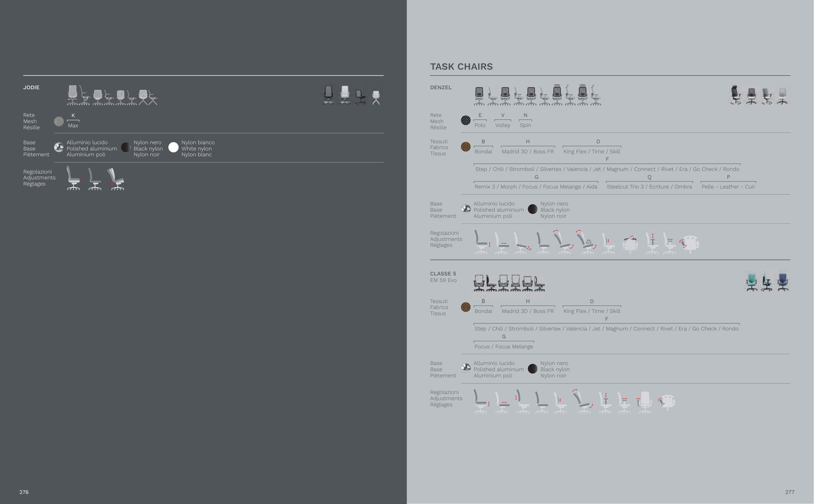Click Classe 5 black nylon swatch
The height and width of the screenshot is (504, 814).
point(532,369)
